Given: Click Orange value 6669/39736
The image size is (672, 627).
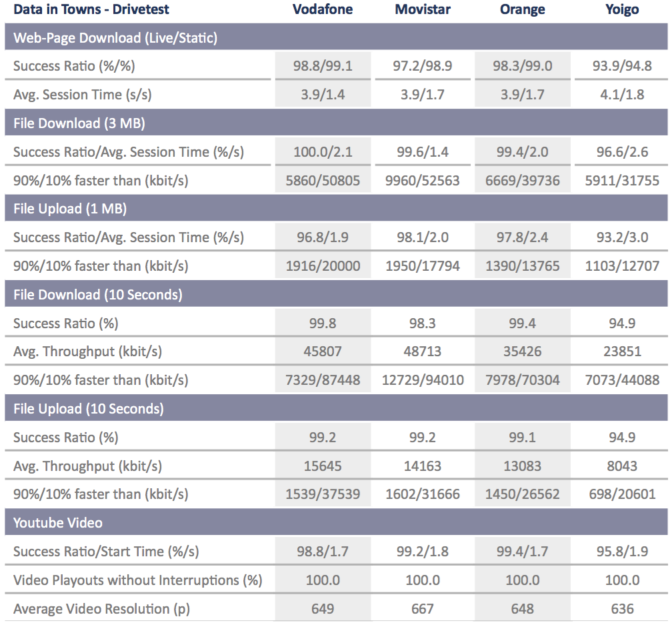Looking at the screenshot, I should click(x=523, y=181).
